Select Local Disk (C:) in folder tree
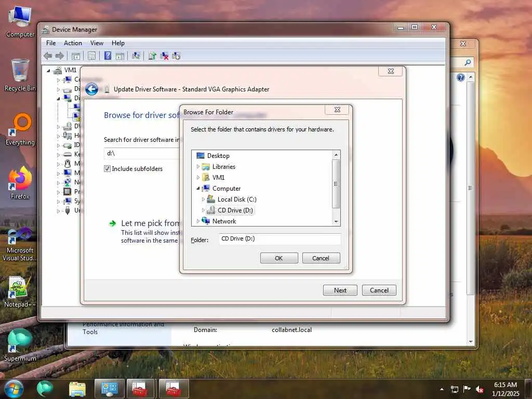Viewport: 532px width, 399px height. [x=237, y=199]
